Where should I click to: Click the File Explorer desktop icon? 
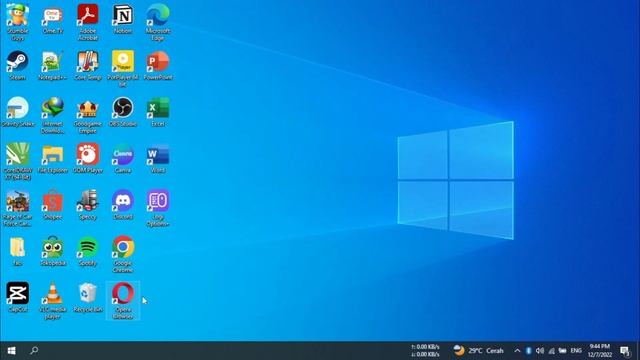[x=53, y=158]
